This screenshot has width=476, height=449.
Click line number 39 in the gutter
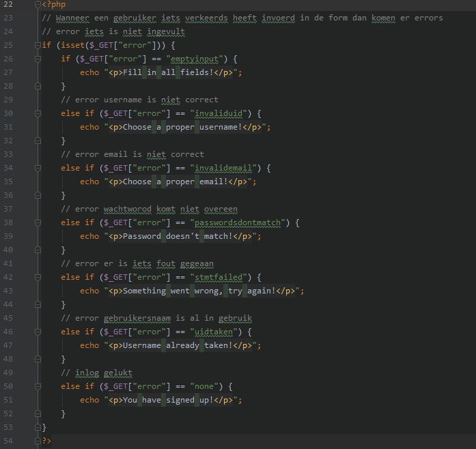click(x=8, y=236)
